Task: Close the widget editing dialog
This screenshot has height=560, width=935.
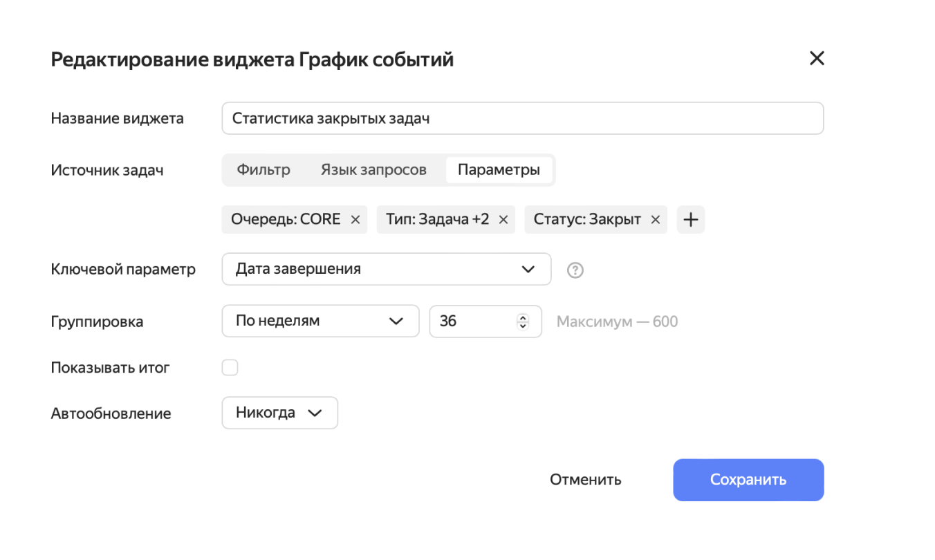Action: click(x=817, y=58)
